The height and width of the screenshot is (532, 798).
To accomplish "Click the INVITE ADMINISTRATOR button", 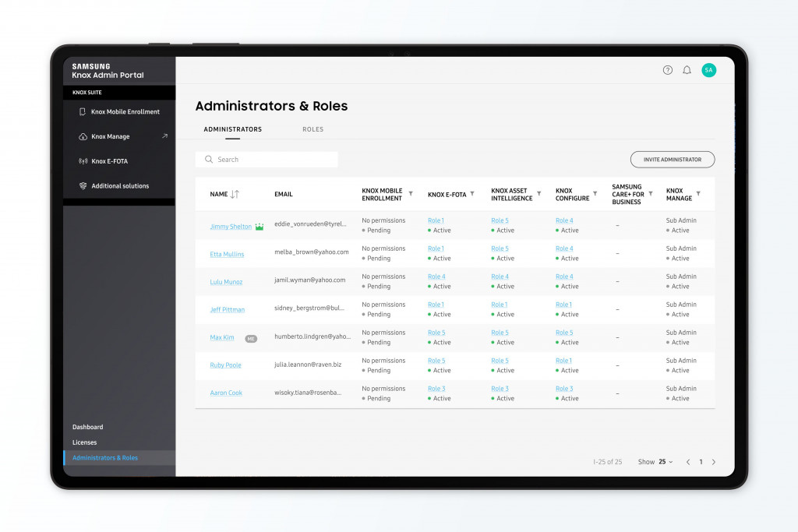I will (x=672, y=159).
